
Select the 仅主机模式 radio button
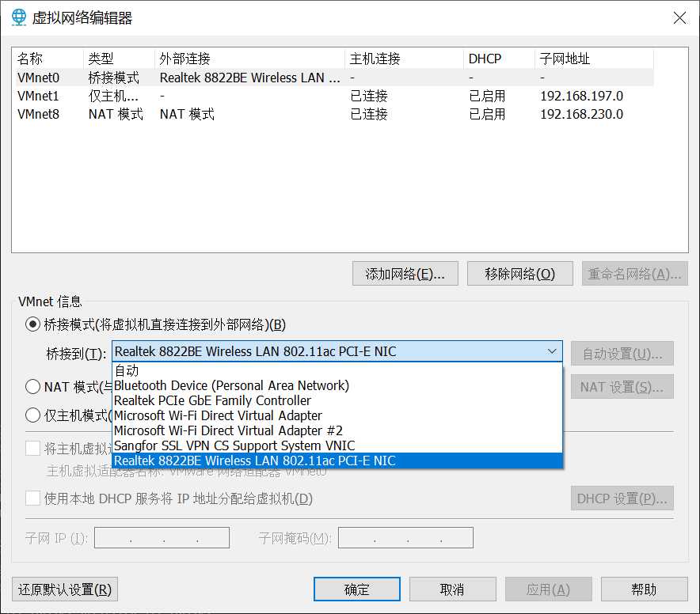[32, 415]
